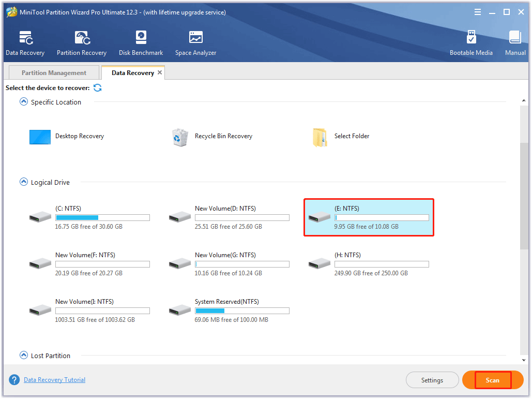The height and width of the screenshot is (399, 532).
Task: Click the 'New Volume(G: NTFS)' label
Action: click(225, 255)
